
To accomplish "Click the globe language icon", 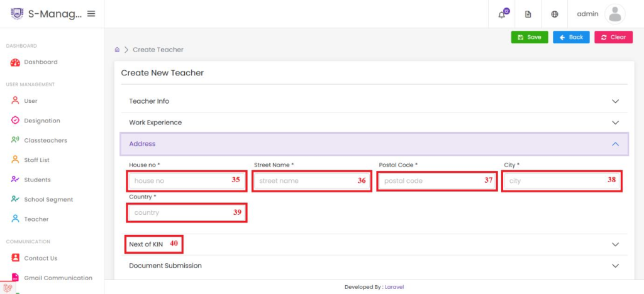I will coord(555,14).
